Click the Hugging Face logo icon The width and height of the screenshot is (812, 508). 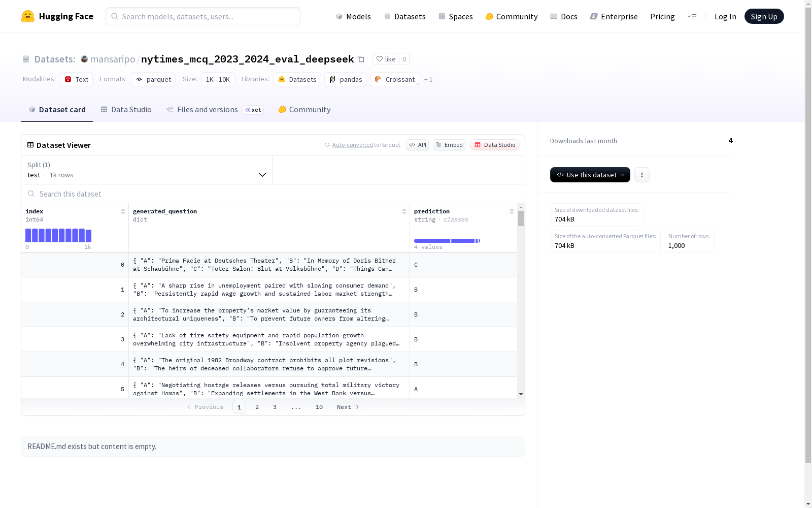(x=28, y=16)
